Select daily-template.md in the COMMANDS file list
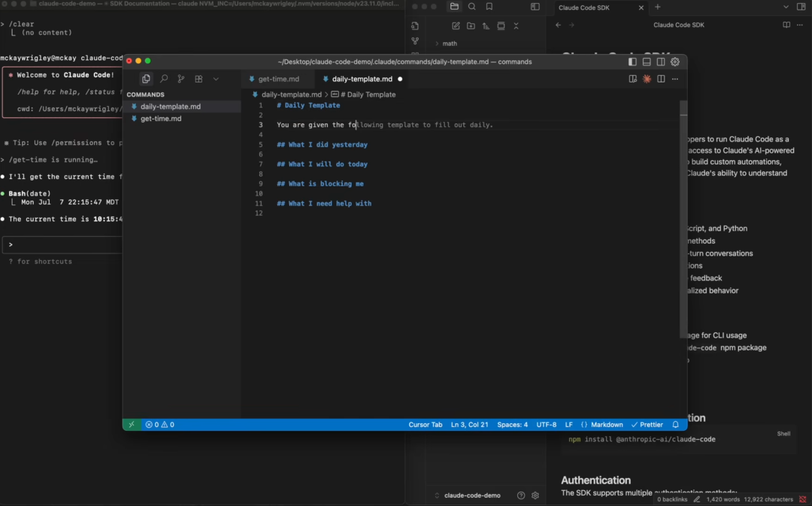 pyautogui.click(x=181, y=106)
